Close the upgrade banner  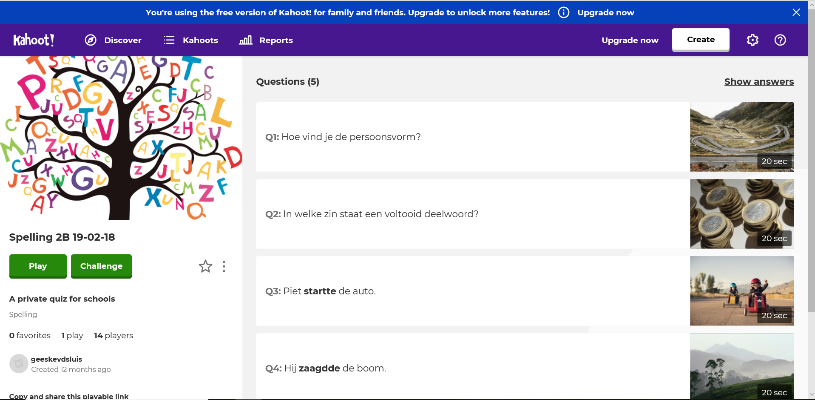coord(796,12)
